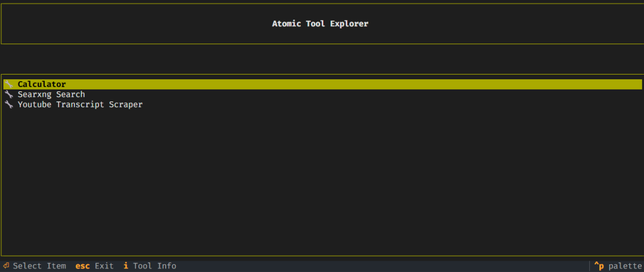Click the orange 'esc' key hint
644x272 pixels.
[82, 266]
